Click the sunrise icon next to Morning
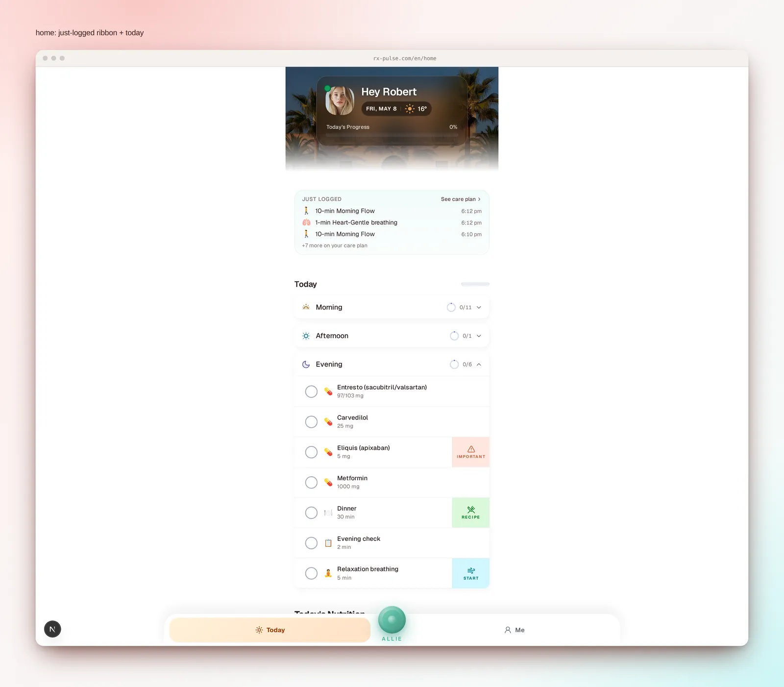Viewport: 784px width, 687px height. (x=306, y=307)
